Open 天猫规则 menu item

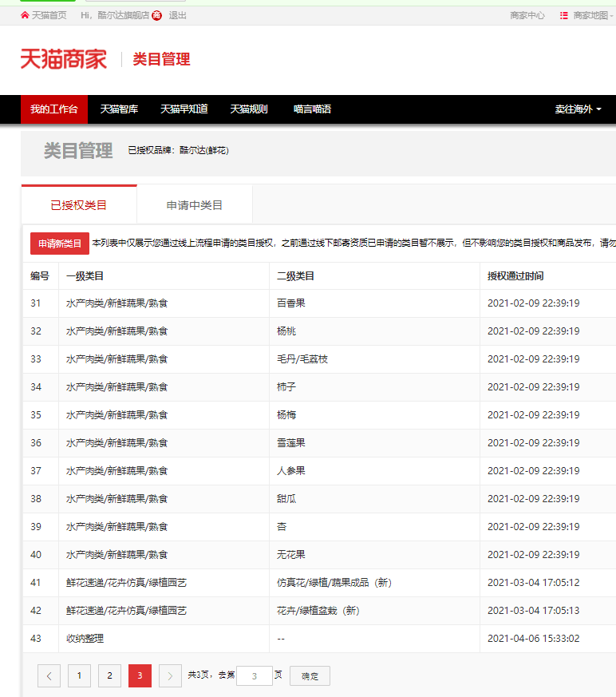[x=249, y=109]
